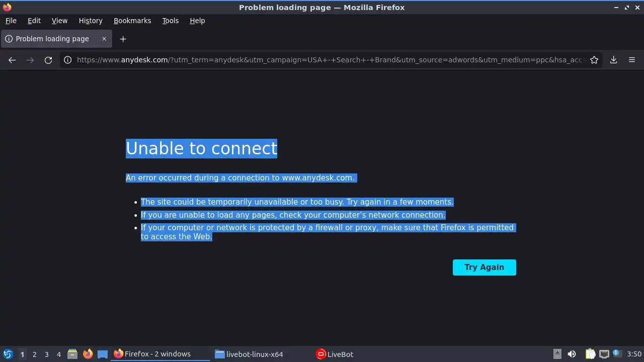The width and height of the screenshot is (644, 362).
Task: Open the File menu
Action: [11, 21]
